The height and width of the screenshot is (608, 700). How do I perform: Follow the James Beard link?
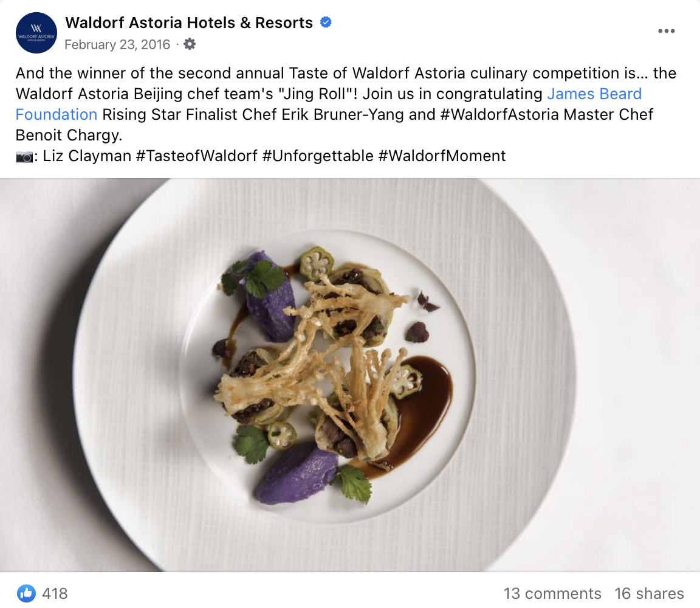(594, 94)
